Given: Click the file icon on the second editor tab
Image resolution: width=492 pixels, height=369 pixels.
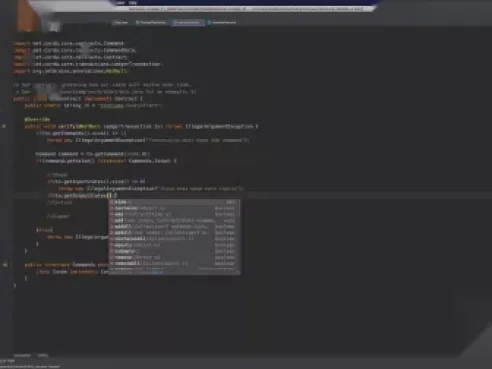Looking at the screenshot, I should coord(137,22).
